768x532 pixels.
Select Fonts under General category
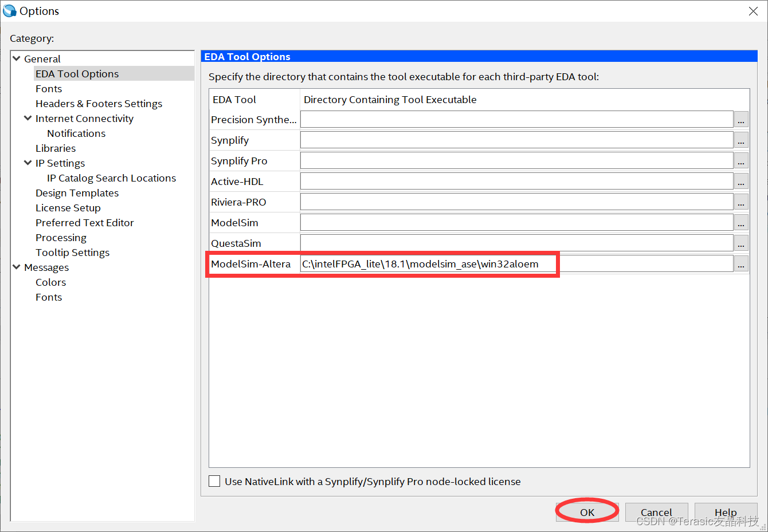click(x=49, y=88)
